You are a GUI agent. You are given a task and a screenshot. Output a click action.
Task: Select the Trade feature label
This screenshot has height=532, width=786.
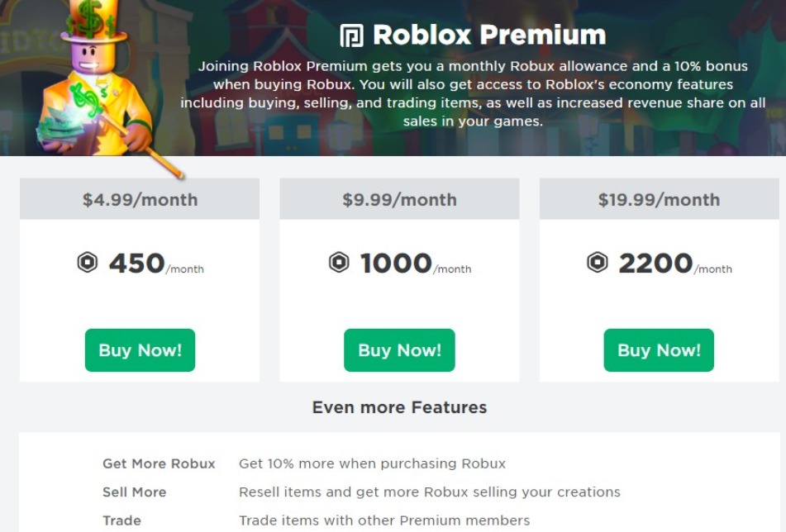pyautogui.click(x=121, y=520)
